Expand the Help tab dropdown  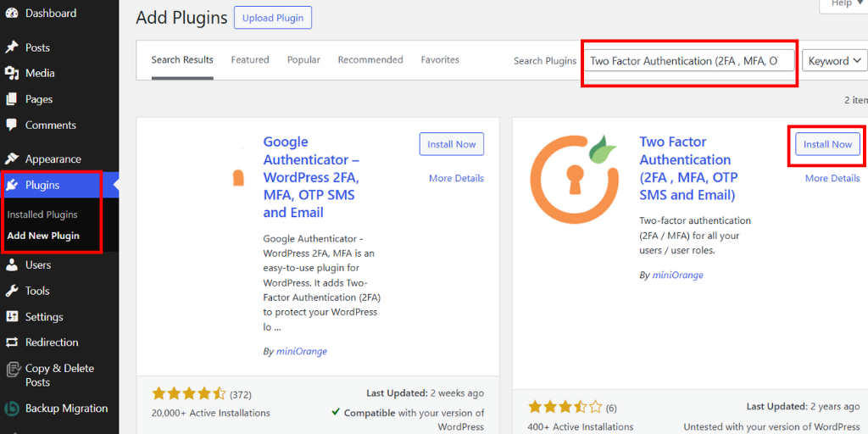[x=843, y=3]
